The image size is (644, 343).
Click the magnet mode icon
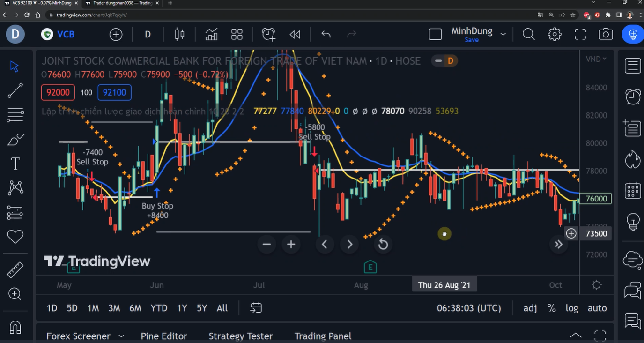click(15, 327)
